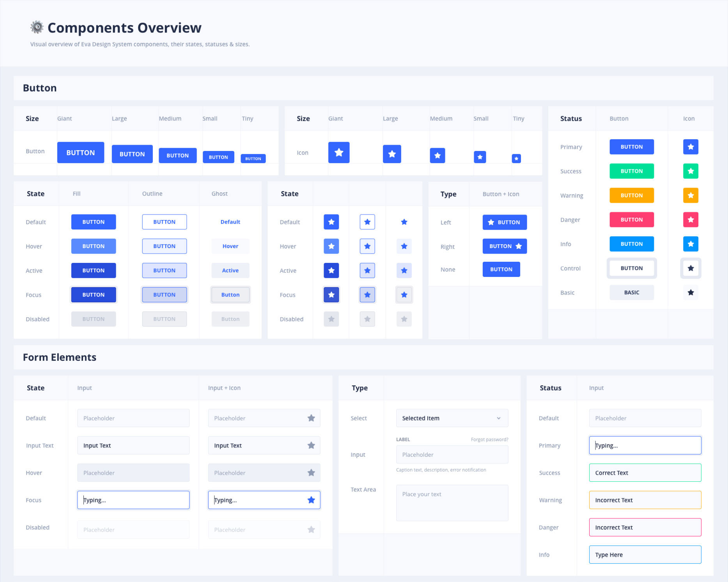
Task: Click the Giant size star icon button
Action: coord(339,153)
